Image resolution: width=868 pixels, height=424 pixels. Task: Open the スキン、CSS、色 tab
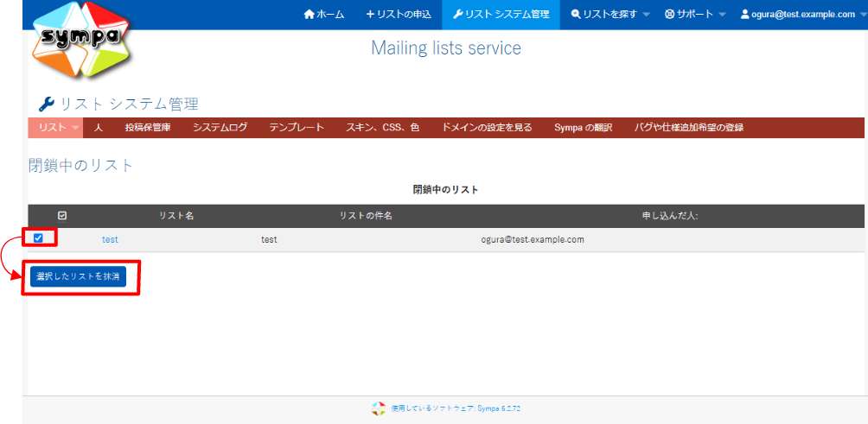382,128
